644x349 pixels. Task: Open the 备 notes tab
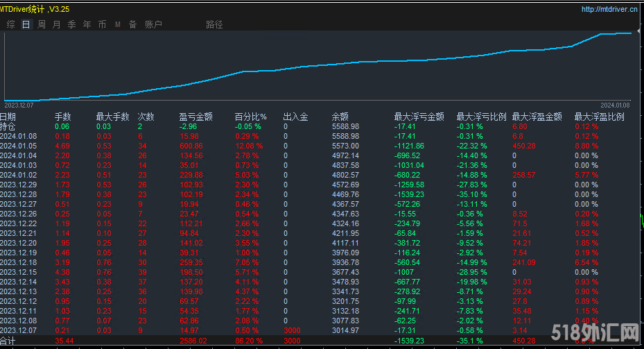pos(132,24)
